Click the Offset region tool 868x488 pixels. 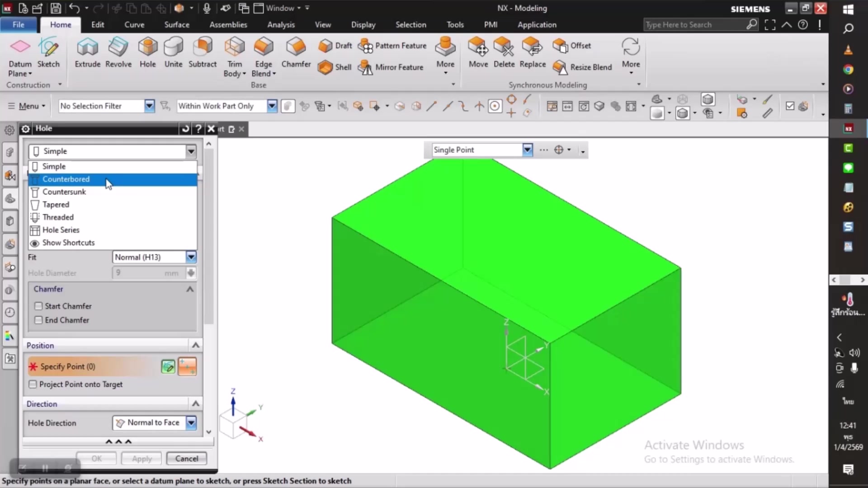tap(572, 46)
